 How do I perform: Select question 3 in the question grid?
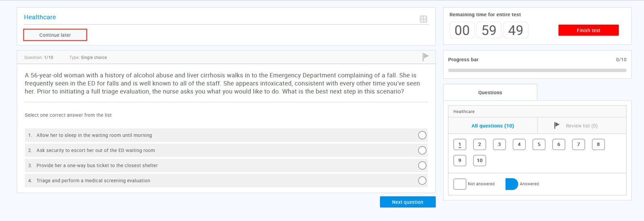pos(499,144)
